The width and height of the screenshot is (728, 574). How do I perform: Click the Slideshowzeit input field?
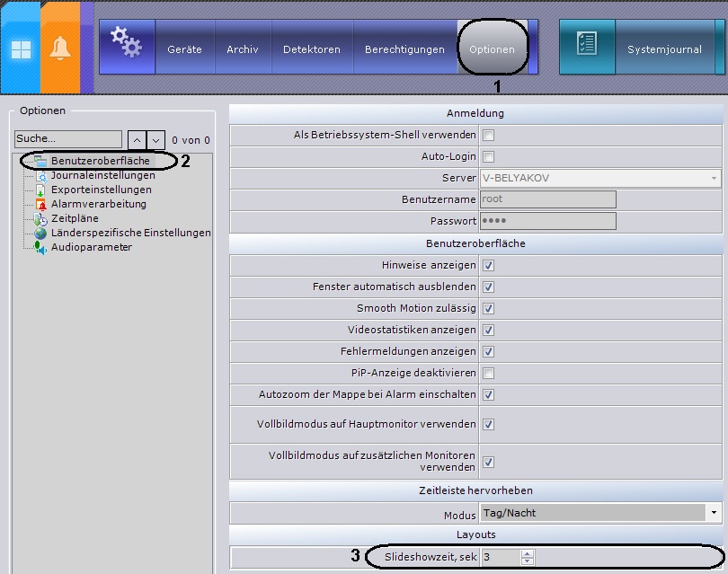coord(501,557)
